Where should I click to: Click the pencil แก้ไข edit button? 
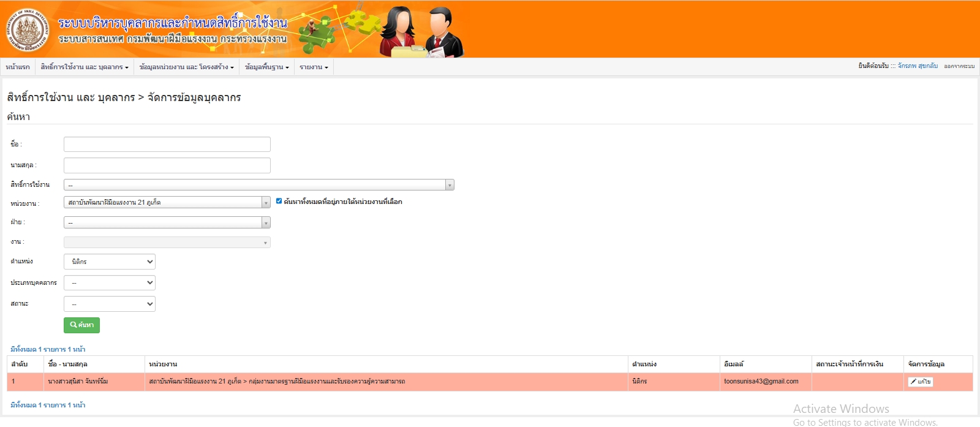click(920, 382)
